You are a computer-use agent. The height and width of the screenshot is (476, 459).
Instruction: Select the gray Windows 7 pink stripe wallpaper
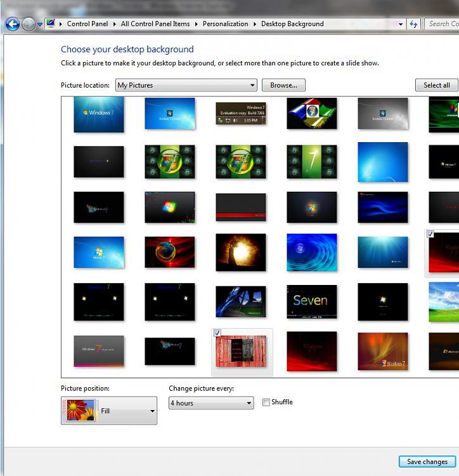[98, 351]
